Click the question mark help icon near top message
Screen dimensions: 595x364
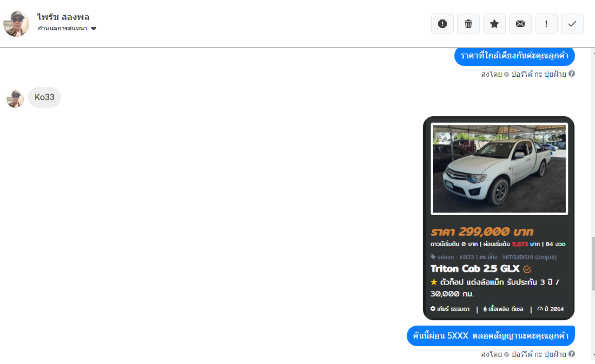(572, 74)
